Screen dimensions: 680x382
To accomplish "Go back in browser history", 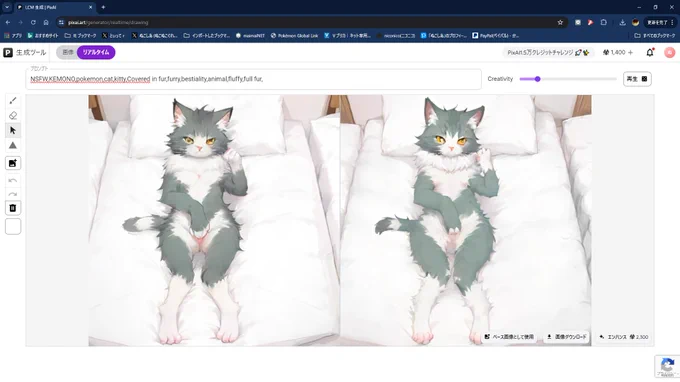I will tap(8, 23).
